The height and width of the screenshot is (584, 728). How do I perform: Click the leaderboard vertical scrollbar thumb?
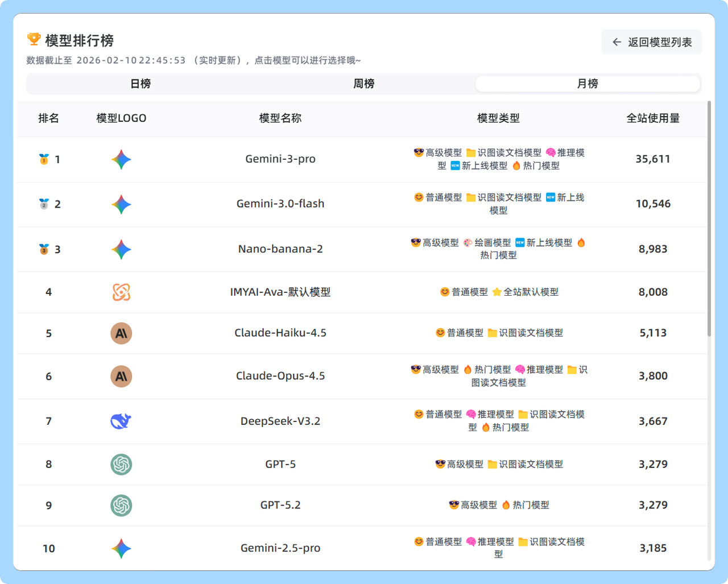(709, 219)
